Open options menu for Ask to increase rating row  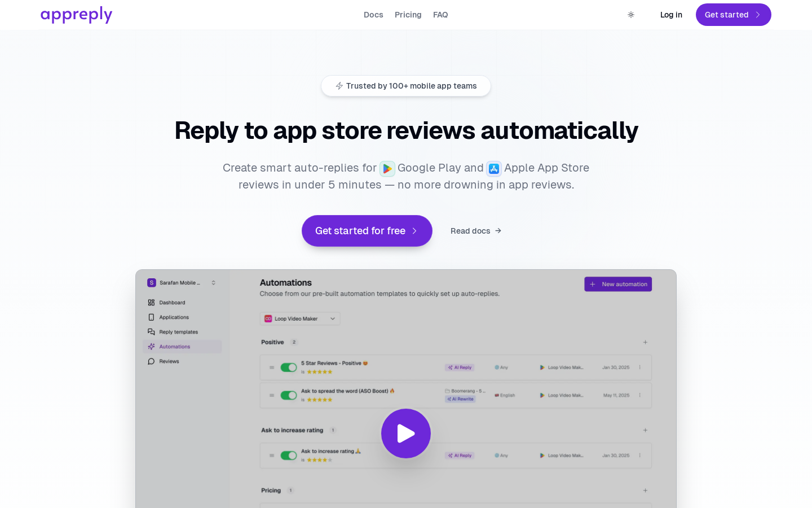(x=640, y=456)
